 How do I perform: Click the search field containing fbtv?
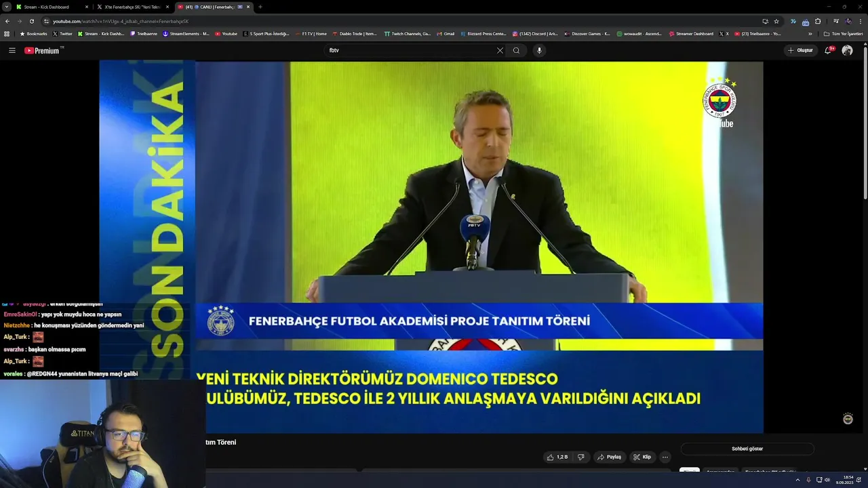pos(410,50)
